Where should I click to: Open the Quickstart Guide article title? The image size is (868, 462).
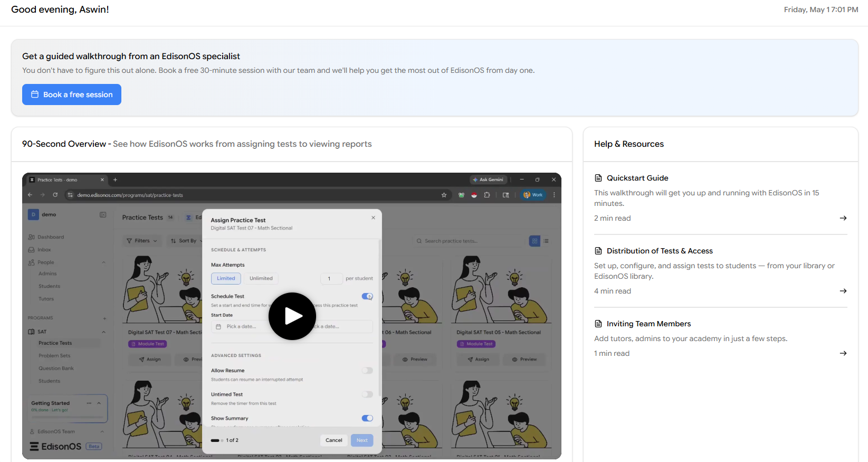click(x=637, y=178)
